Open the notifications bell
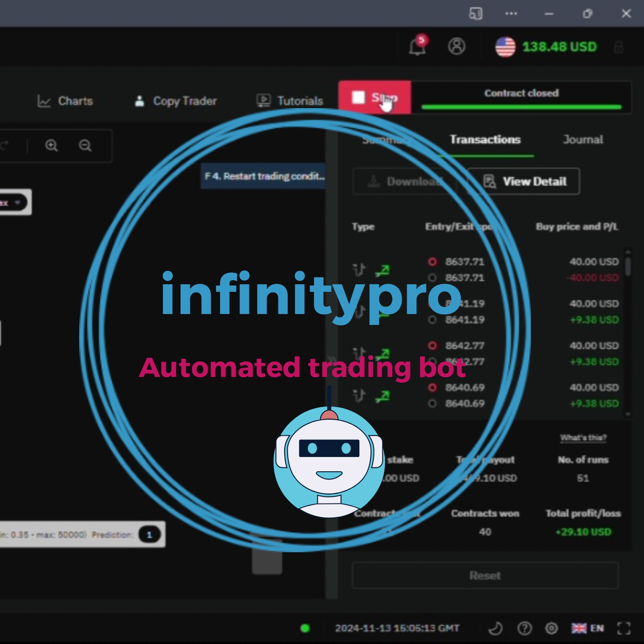 point(417,46)
